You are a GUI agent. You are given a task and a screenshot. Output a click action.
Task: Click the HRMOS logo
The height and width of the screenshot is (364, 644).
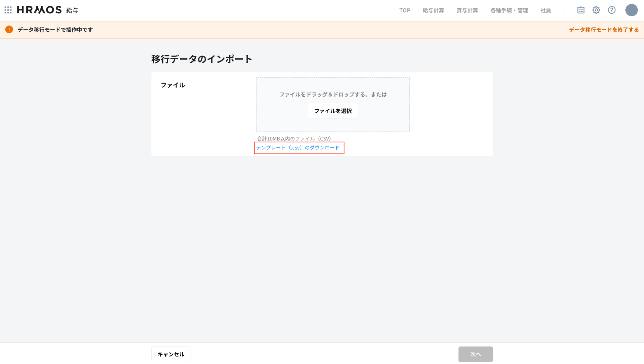(39, 10)
